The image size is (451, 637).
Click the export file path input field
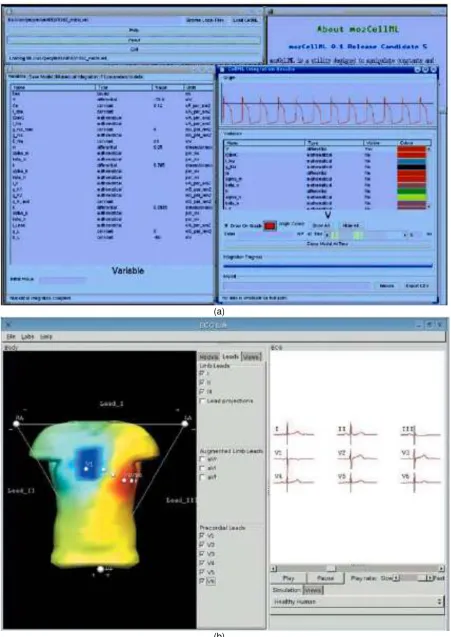[x=297, y=286]
